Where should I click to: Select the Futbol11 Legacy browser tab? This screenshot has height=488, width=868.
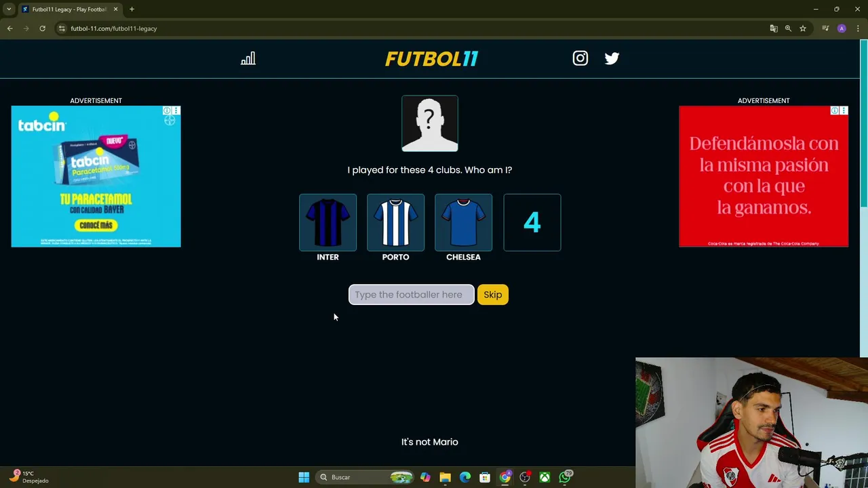(x=70, y=9)
